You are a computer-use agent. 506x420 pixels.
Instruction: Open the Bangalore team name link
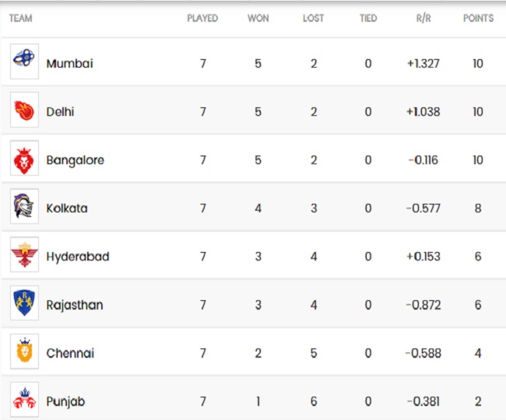pyautogui.click(x=76, y=160)
